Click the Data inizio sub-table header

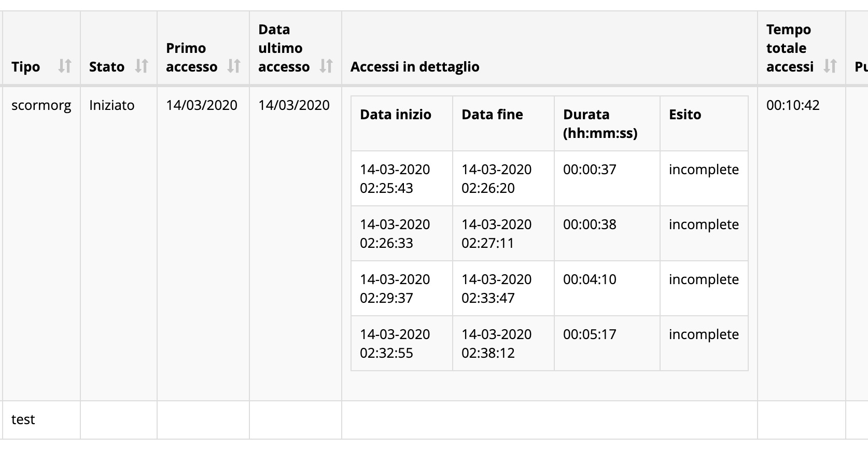(396, 115)
